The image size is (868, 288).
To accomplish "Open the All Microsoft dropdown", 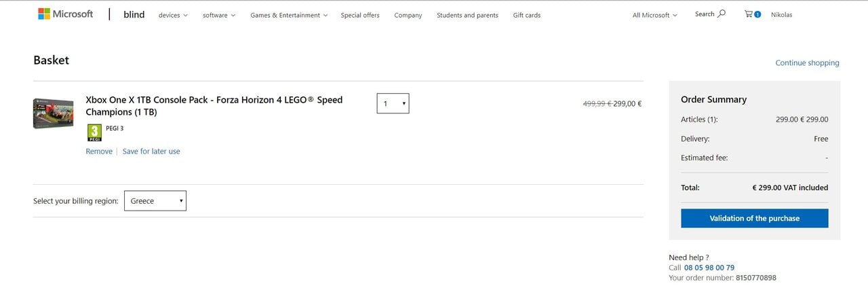I will pos(654,15).
